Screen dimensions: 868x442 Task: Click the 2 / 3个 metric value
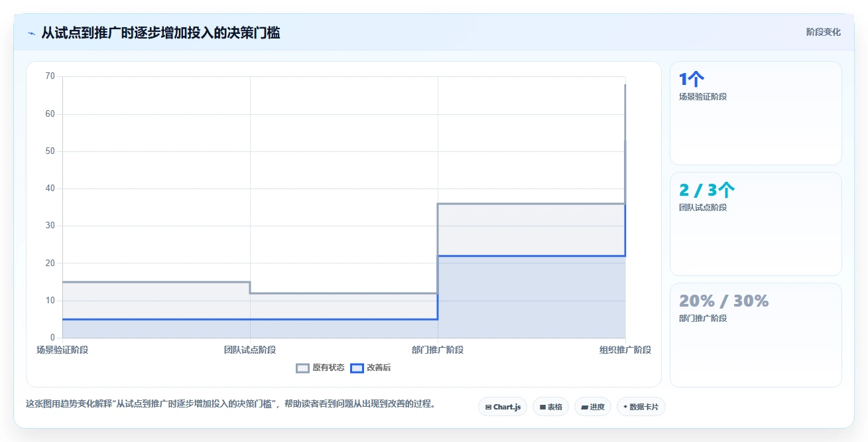coord(707,190)
